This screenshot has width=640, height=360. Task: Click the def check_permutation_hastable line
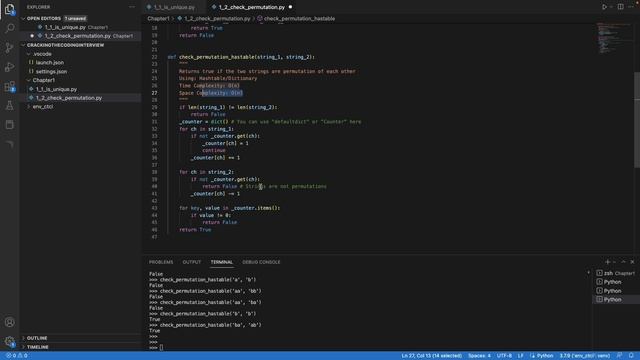pos(241,57)
